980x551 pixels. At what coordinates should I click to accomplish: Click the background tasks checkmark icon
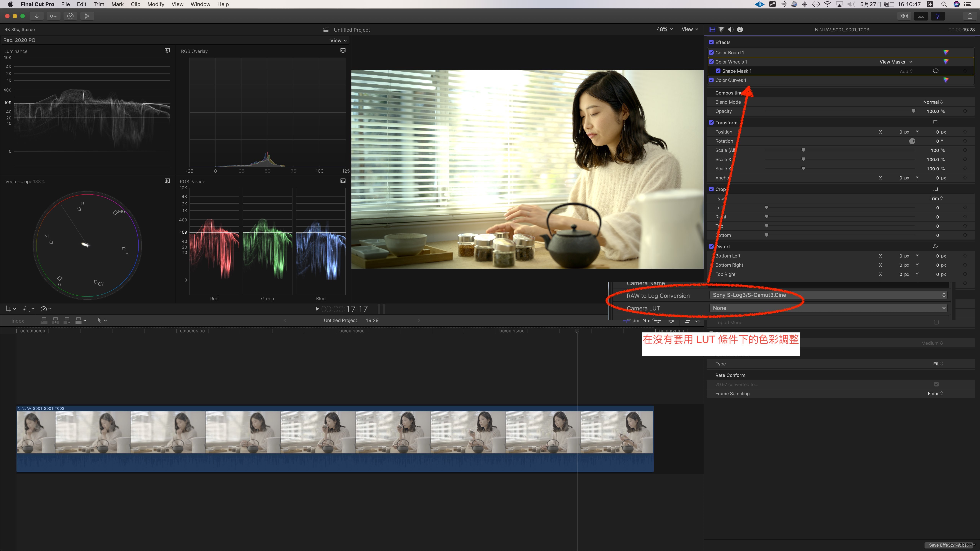[x=70, y=16]
